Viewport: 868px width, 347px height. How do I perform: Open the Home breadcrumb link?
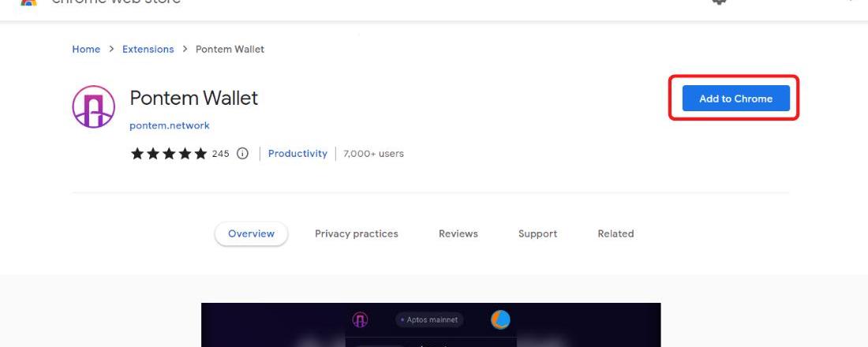click(86, 49)
